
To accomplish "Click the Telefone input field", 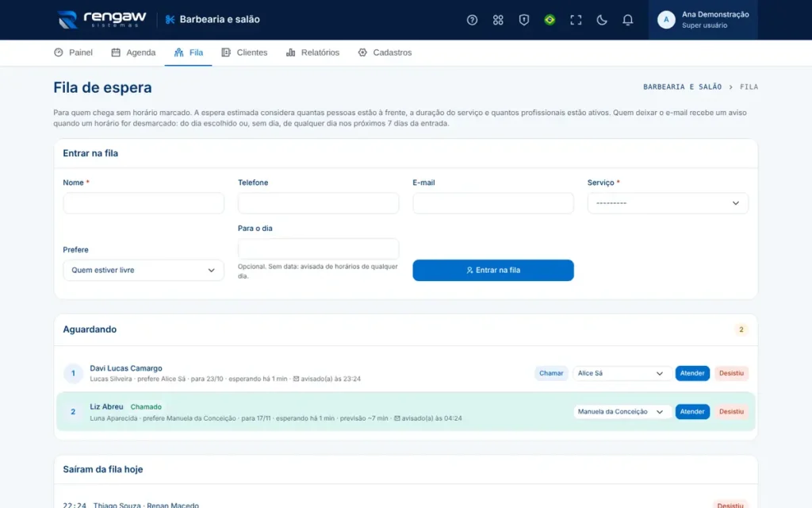I will coord(319,203).
